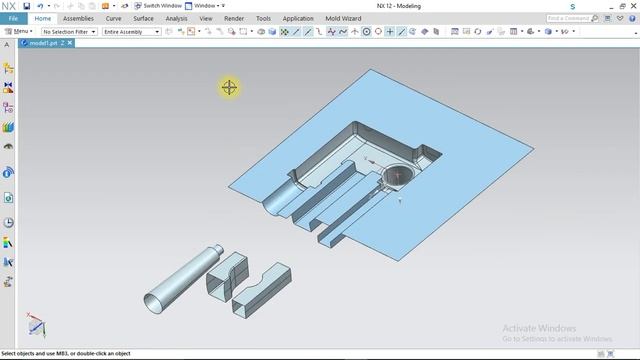Open the History clock icon in sidebar
The height and width of the screenshot is (360, 640).
click(8, 222)
